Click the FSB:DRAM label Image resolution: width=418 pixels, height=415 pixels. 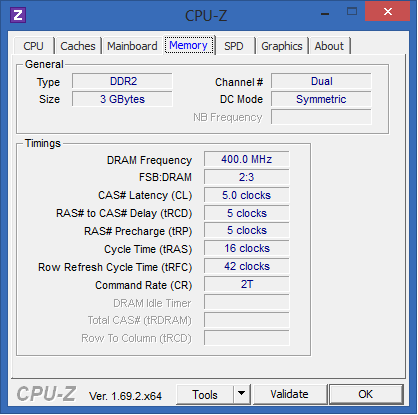[165, 177]
